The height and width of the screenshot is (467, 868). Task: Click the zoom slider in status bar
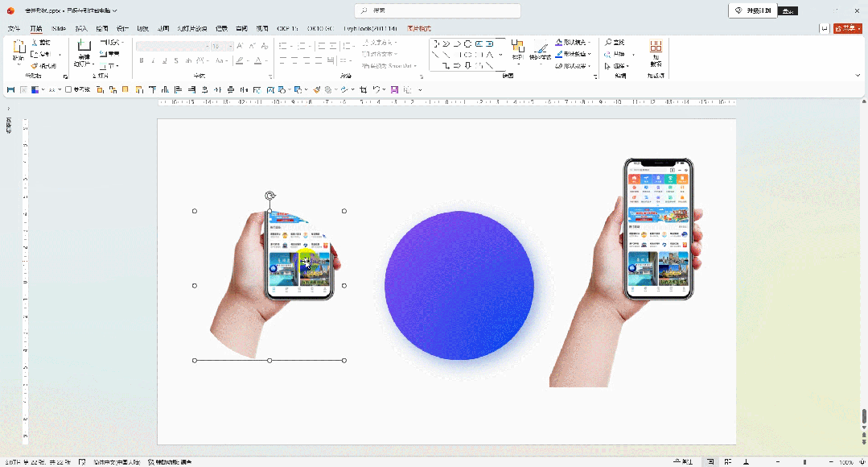pyautogui.click(x=804, y=461)
